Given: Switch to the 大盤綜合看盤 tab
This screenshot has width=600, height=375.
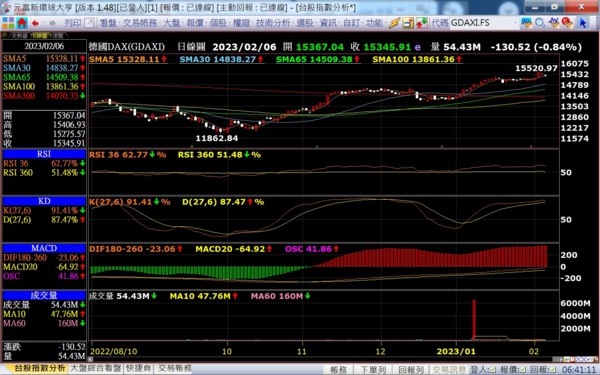Looking at the screenshot, I should (x=96, y=369).
